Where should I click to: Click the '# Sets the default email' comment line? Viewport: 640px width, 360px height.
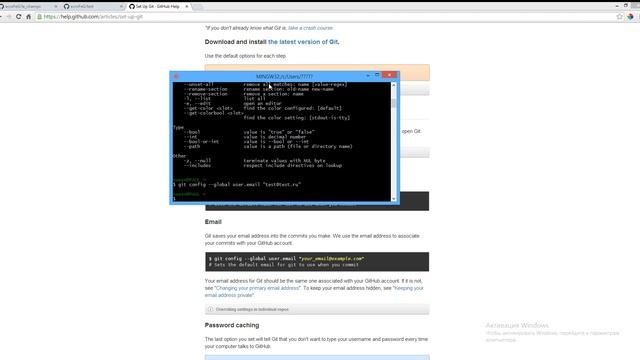[284, 265]
